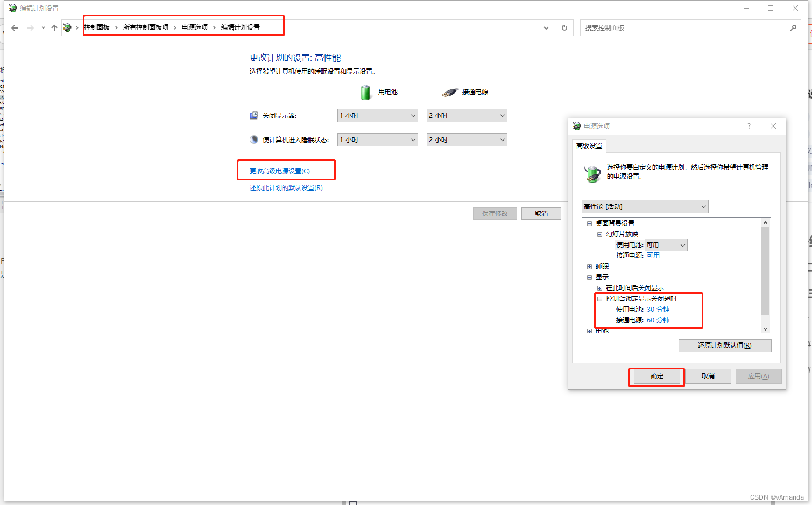Collapse 控制台锁定显示关闭超时 node

(x=599, y=299)
